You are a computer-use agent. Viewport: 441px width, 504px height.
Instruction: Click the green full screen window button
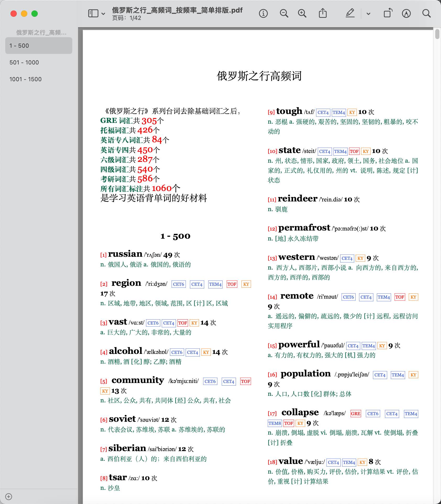tap(35, 14)
